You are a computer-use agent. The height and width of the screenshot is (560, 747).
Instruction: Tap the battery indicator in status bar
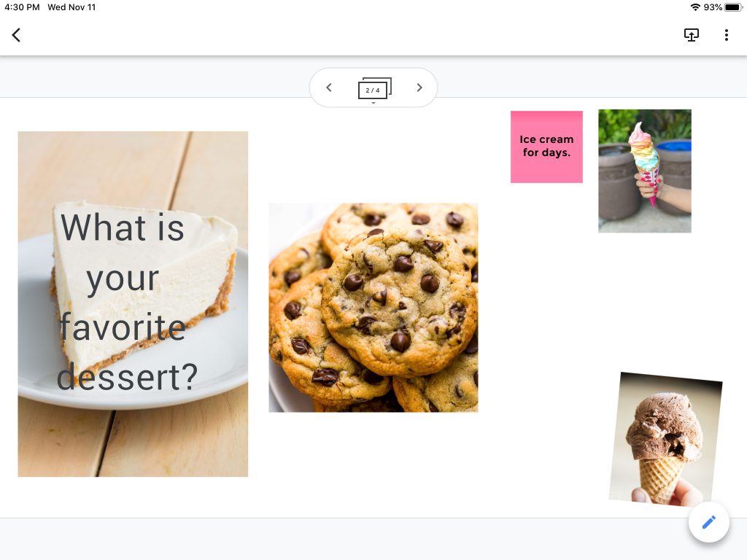click(734, 7)
